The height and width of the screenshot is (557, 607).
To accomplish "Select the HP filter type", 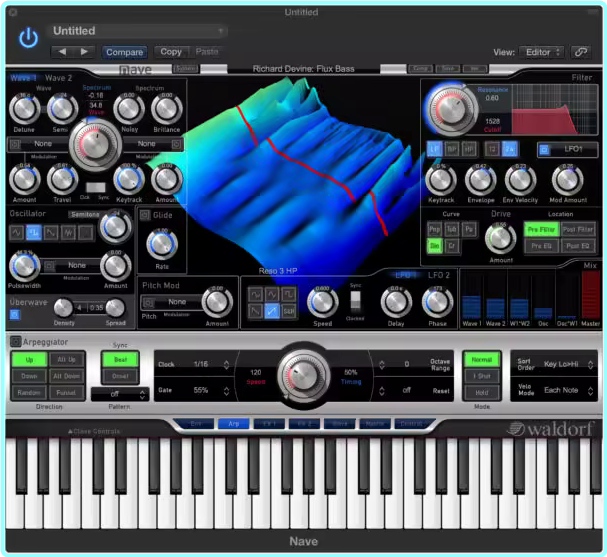I will point(468,149).
